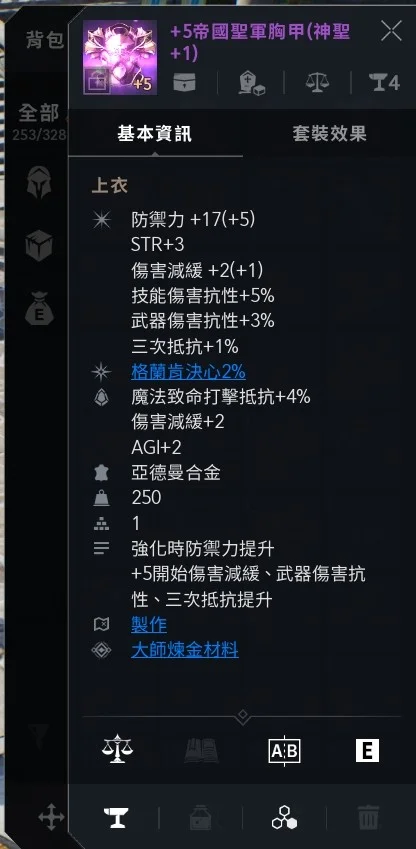The image size is (416, 849).
Task: Open the 格蘭肯決心2% link
Action: [188, 372]
